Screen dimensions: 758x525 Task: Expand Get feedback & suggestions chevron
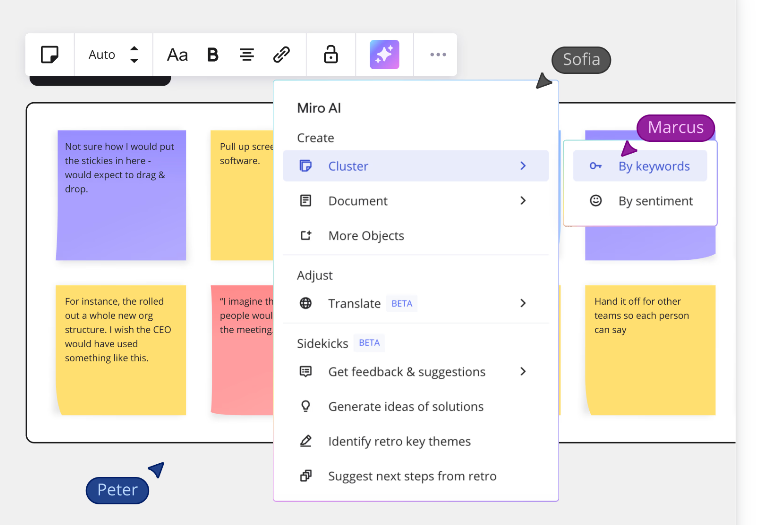coord(523,371)
